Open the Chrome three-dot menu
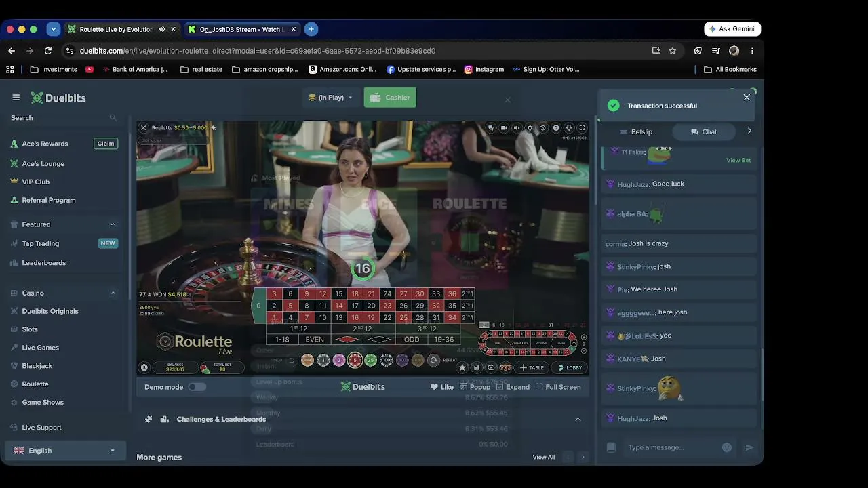Screen dimensions: 868x488 click(752, 51)
